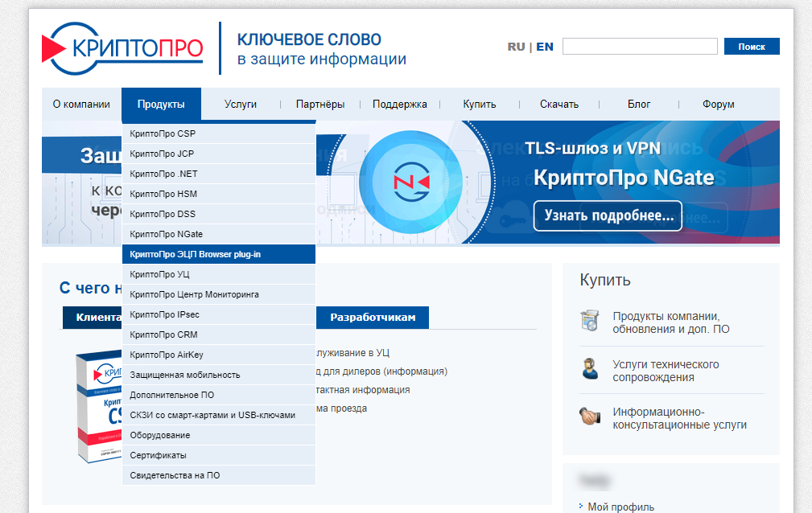The image size is (812, 513).
Task: Select КриптоПро JCP from the dropdown
Action: coord(219,154)
